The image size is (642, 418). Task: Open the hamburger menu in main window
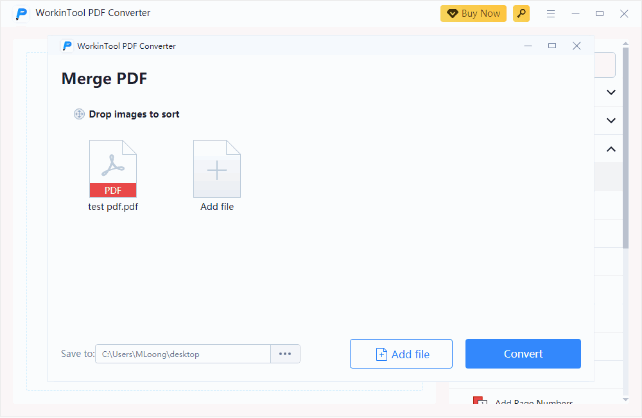[x=551, y=14]
